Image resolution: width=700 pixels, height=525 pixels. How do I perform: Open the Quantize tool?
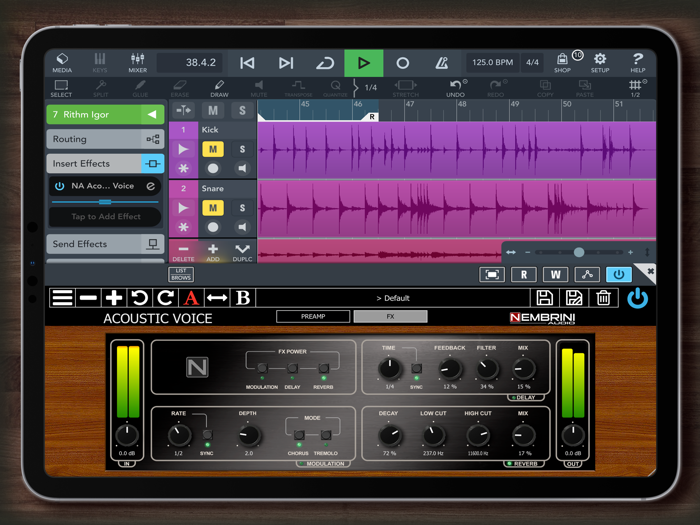(x=335, y=88)
